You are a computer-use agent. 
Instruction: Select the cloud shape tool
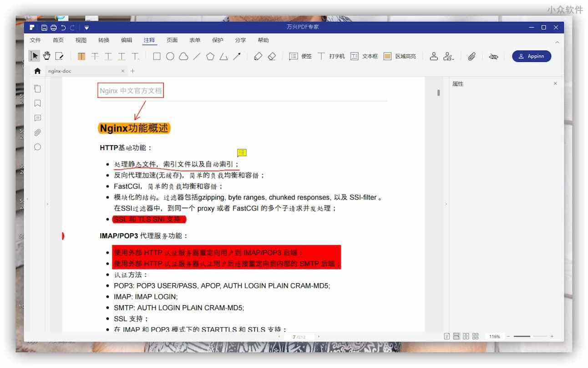point(183,56)
